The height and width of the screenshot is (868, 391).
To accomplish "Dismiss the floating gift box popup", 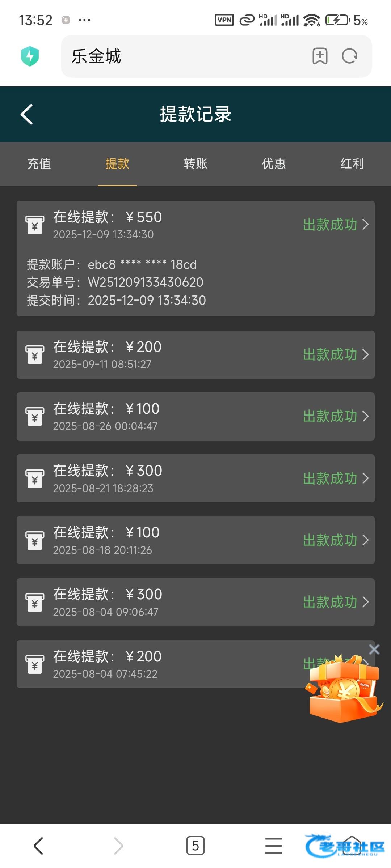I will coord(374,650).
